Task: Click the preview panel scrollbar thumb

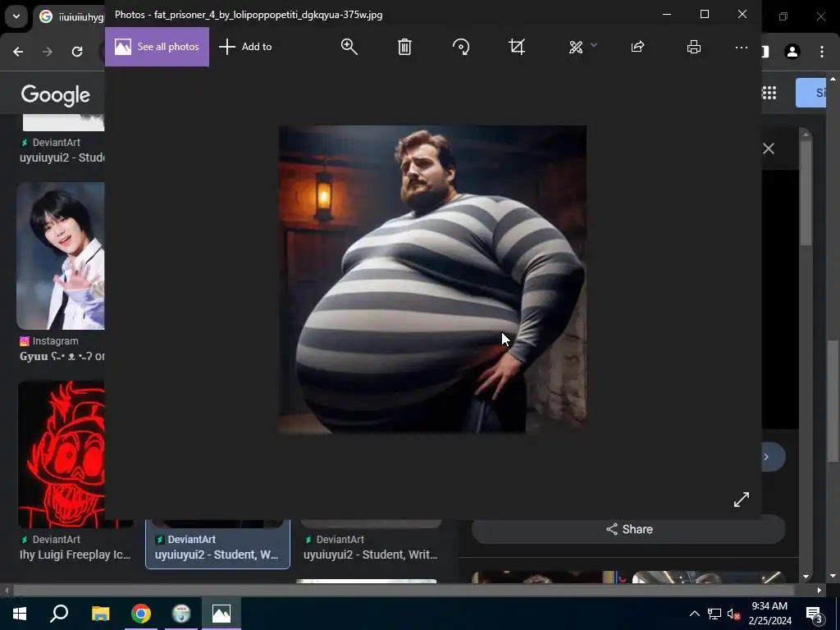Action: 806,194
